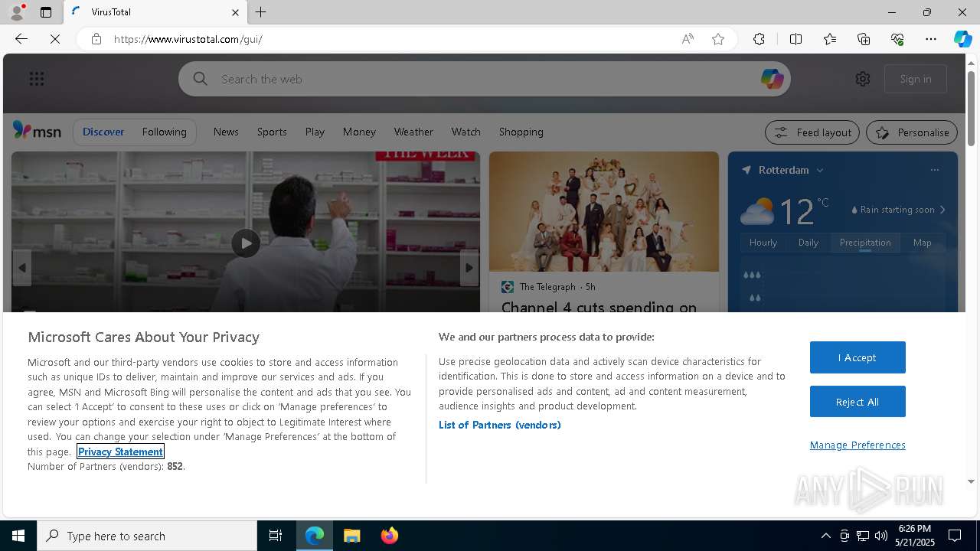Viewport: 980px width, 551px height.
Task: Accept cookies with I Accept
Action: [x=857, y=357]
